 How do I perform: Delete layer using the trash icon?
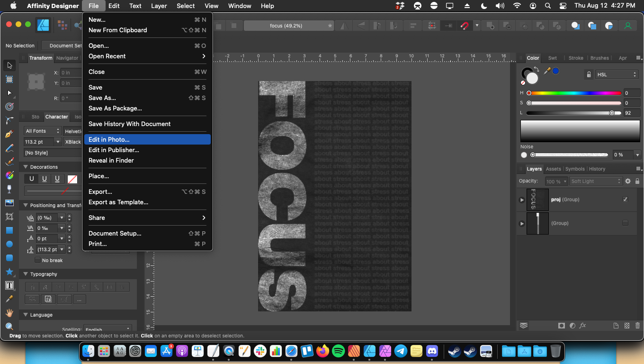[x=637, y=326]
